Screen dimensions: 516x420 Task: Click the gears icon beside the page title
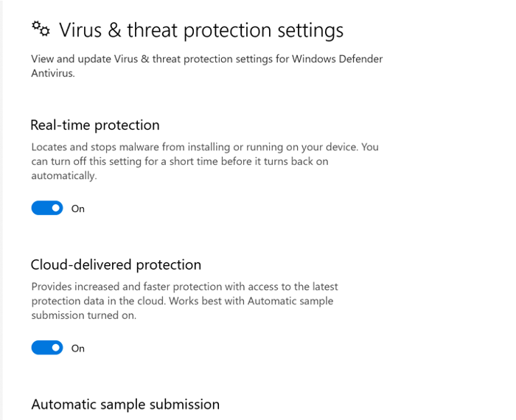(x=41, y=29)
